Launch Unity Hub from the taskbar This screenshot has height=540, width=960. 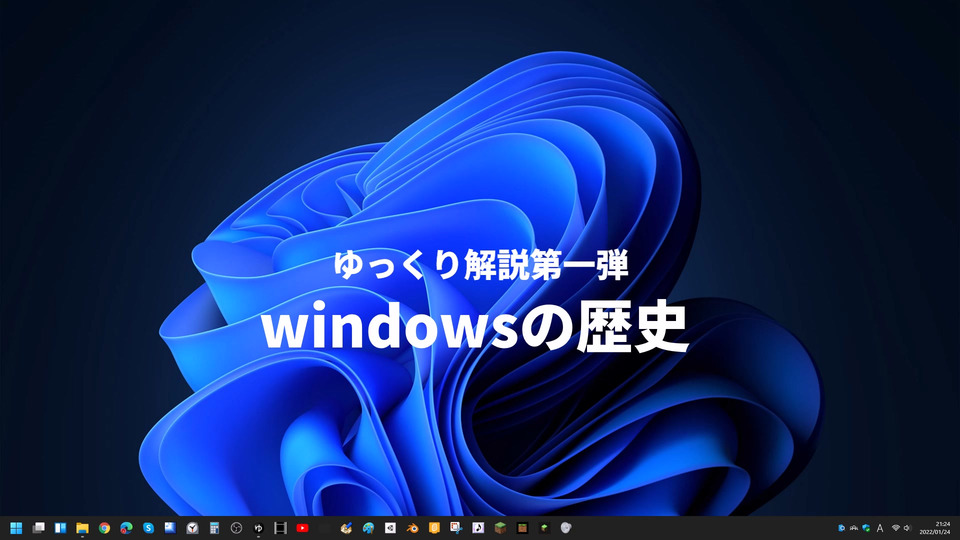click(x=390, y=528)
